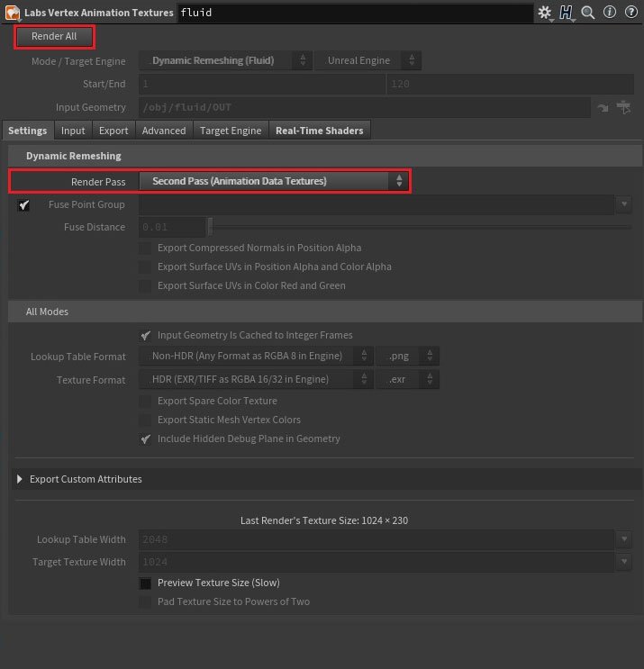The width and height of the screenshot is (644, 669).
Task: Open the Fuse Point Group dropdown arrow
Action: [624, 204]
